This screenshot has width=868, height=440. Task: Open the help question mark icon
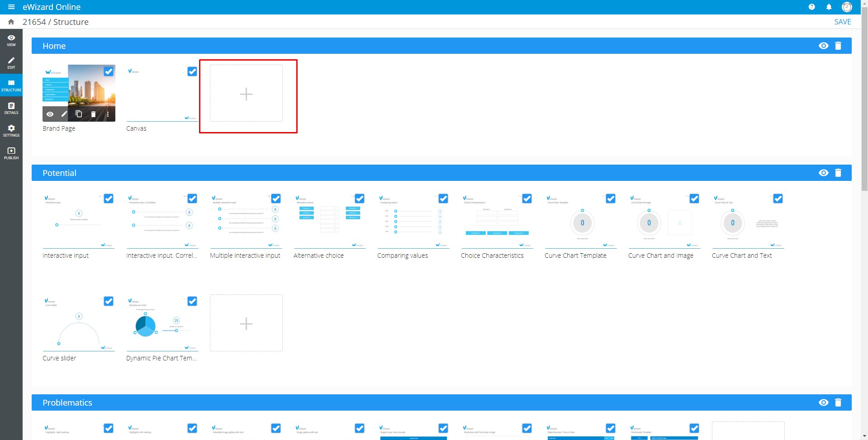811,7
